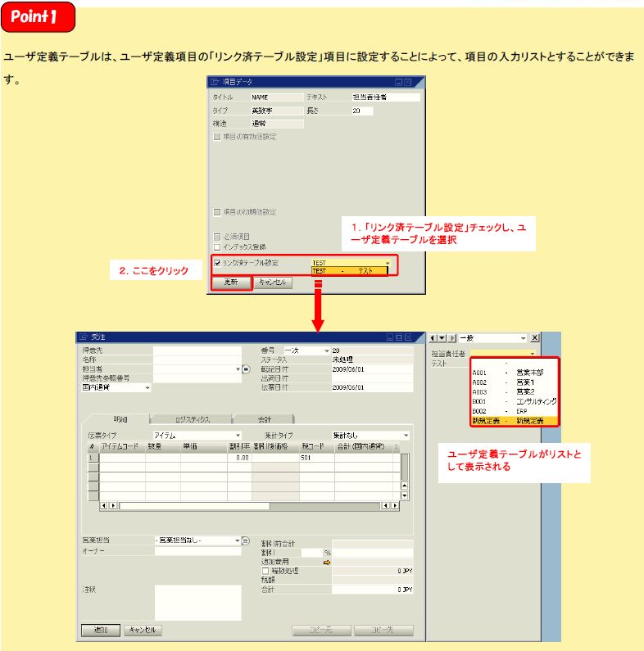Check リンク済テーブル設定 checkbox
The image size is (644, 651).
point(217,263)
